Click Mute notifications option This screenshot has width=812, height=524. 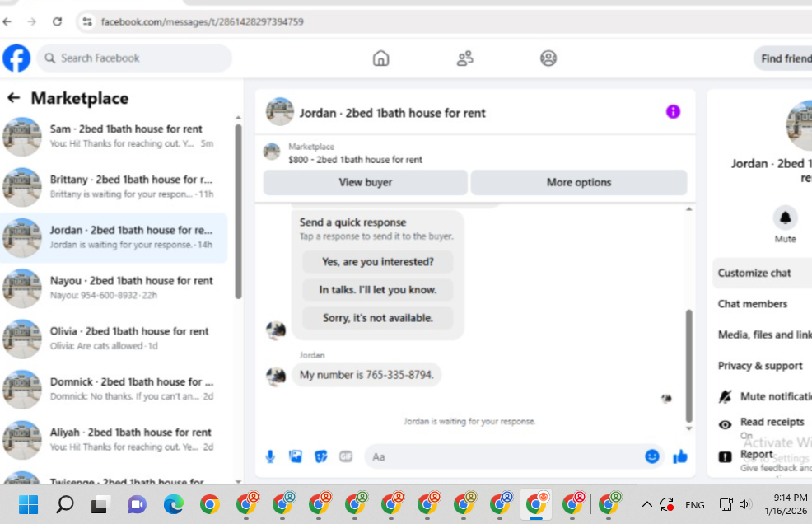click(764, 396)
